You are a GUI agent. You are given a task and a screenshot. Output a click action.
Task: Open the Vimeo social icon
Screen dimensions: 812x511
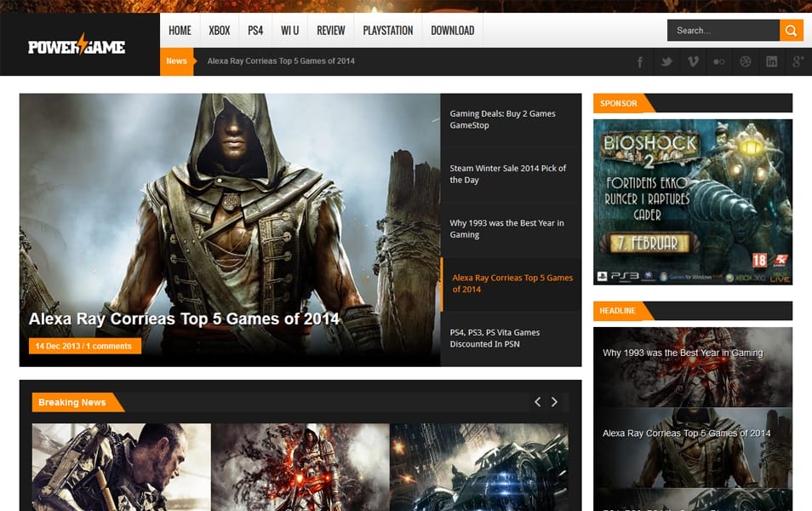692,61
